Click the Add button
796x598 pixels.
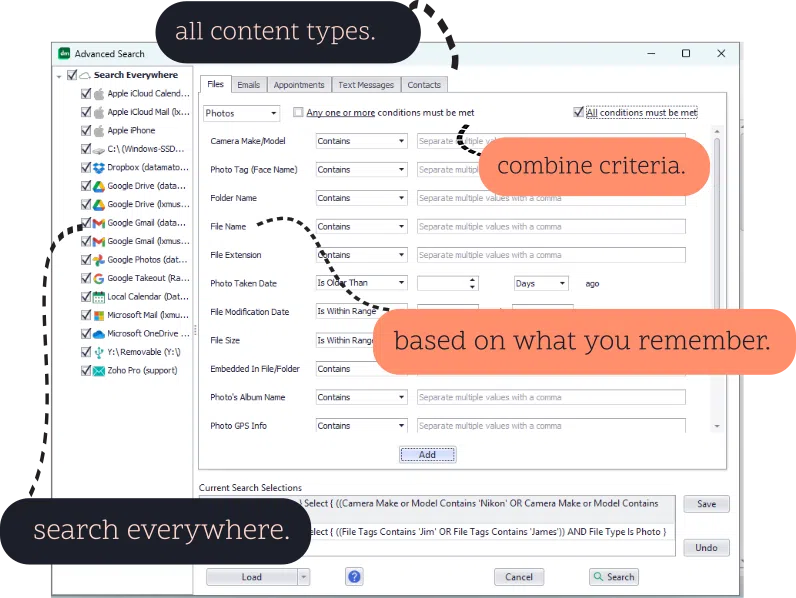(427, 455)
